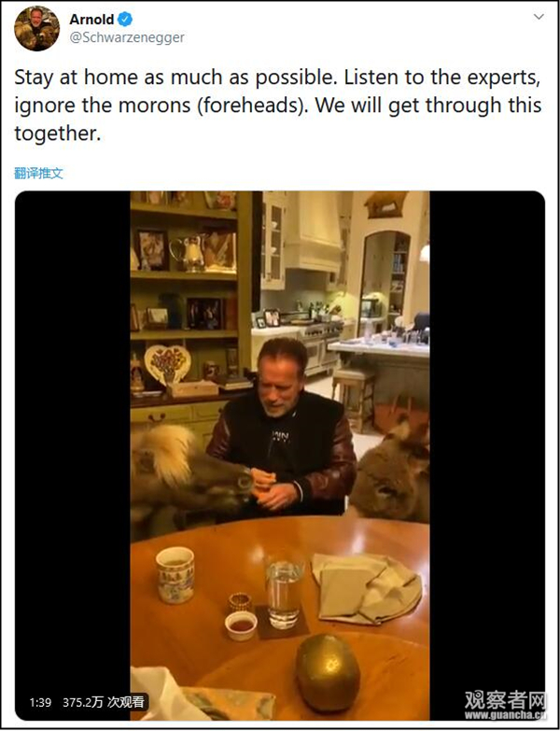Click the 翻译推文 translate tweet link
Screen dimensions: 560x731
pyautogui.click(x=38, y=174)
